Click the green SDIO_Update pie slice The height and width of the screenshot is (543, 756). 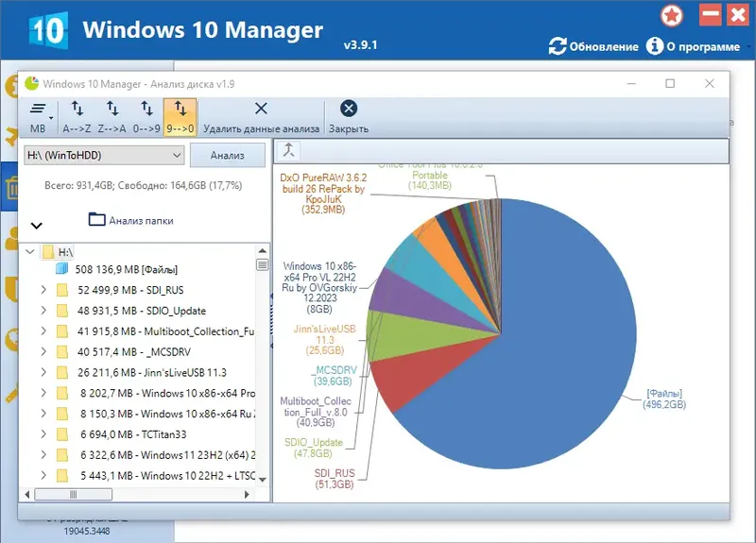pos(415,337)
